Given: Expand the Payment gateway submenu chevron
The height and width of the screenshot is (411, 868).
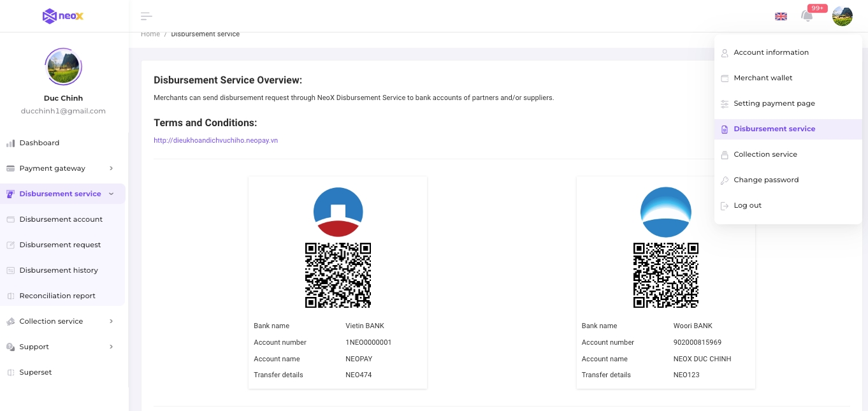Looking at the screenshot, I should [111, 168].
